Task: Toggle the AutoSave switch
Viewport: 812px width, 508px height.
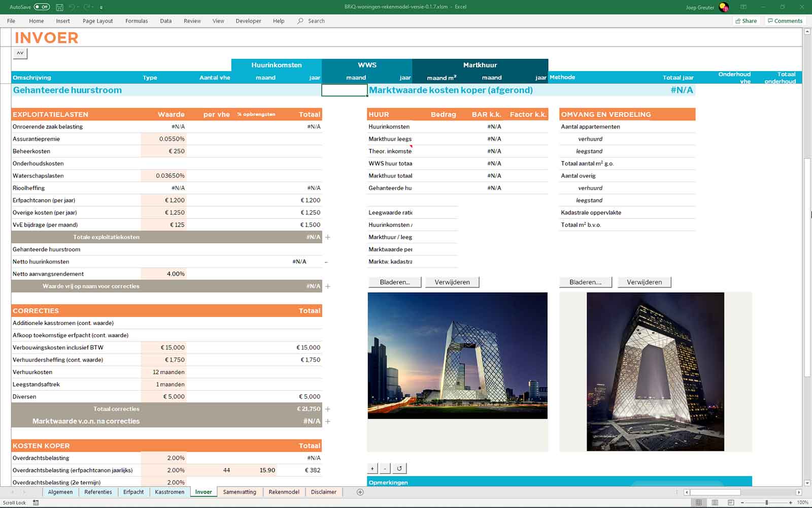Action: 42,7
